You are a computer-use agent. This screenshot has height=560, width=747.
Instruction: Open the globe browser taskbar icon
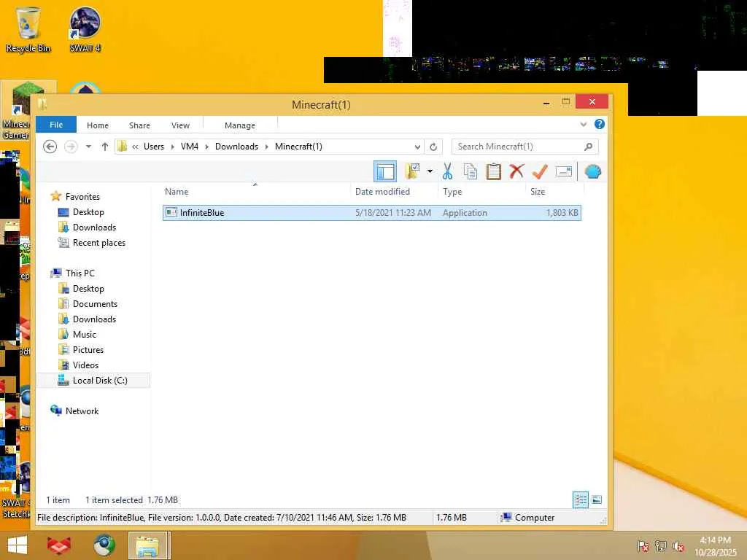click(104, 545)
